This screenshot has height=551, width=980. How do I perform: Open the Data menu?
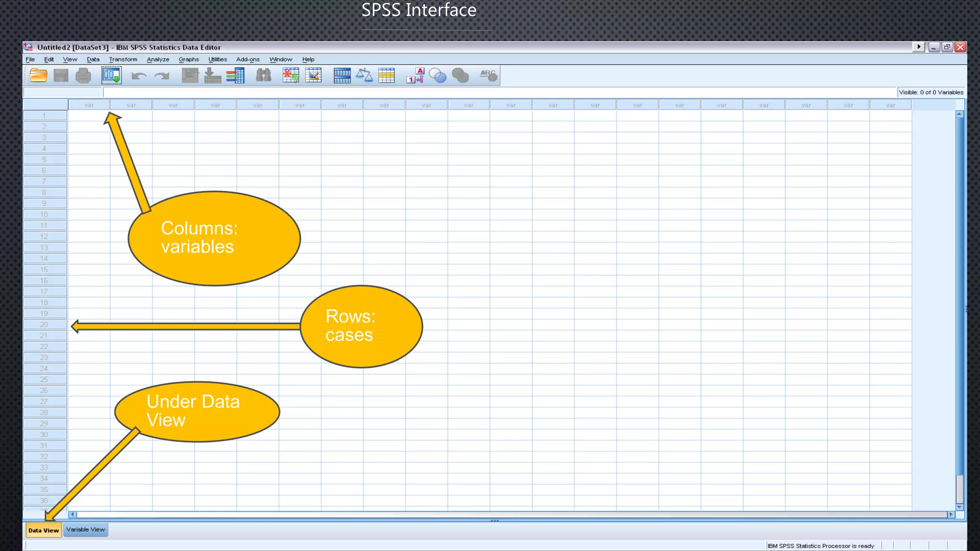point(93,59)
